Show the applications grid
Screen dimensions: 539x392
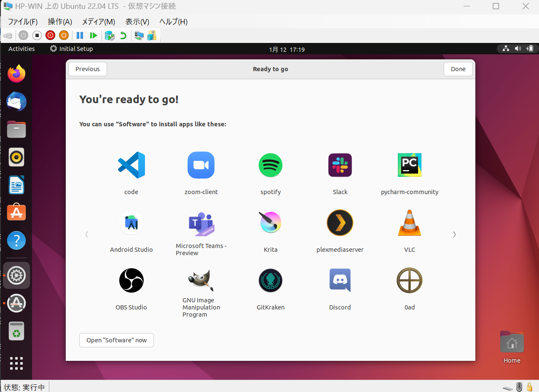pos(16,363)
